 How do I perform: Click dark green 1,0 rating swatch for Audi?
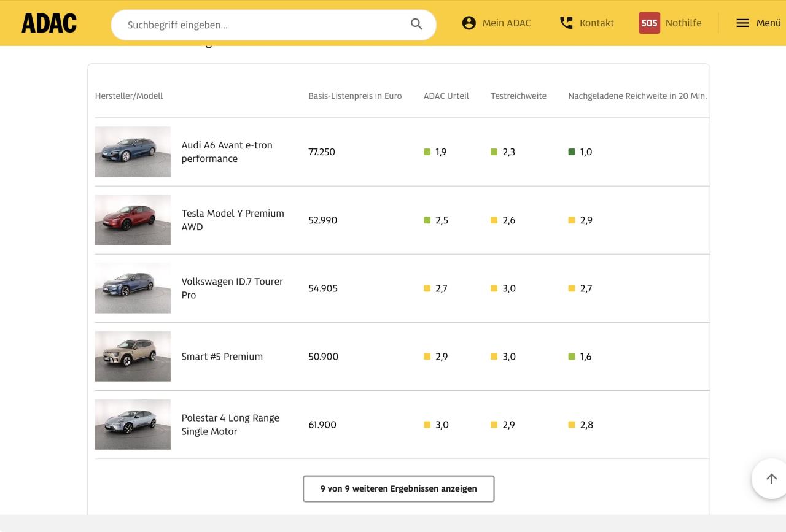[572, 152]
